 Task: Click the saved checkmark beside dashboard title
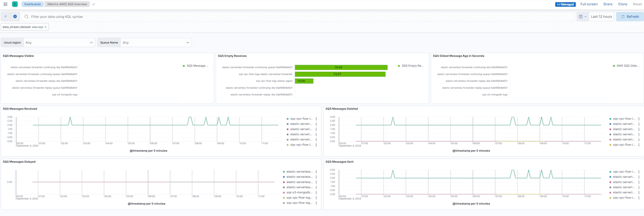pos(94,4)
